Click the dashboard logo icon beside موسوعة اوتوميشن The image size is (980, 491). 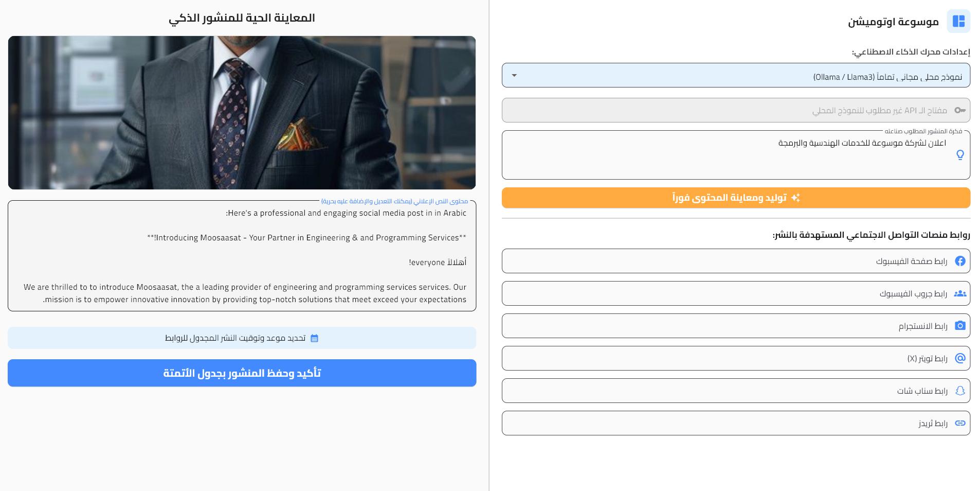click(x=958, y=21)
